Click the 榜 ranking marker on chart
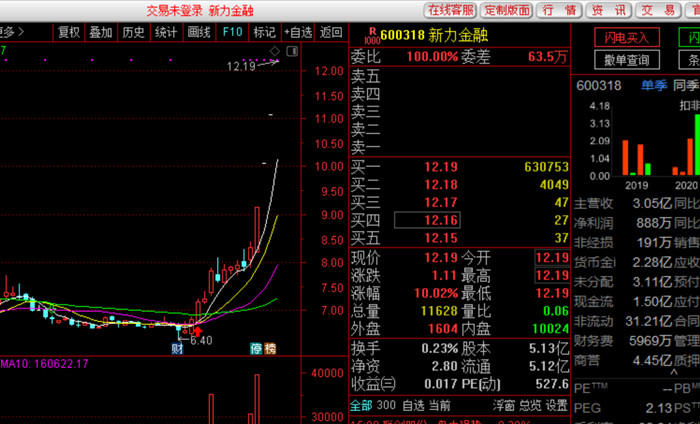Image resolution: width=700 pixels, height=424 pixels. (270, 349)
